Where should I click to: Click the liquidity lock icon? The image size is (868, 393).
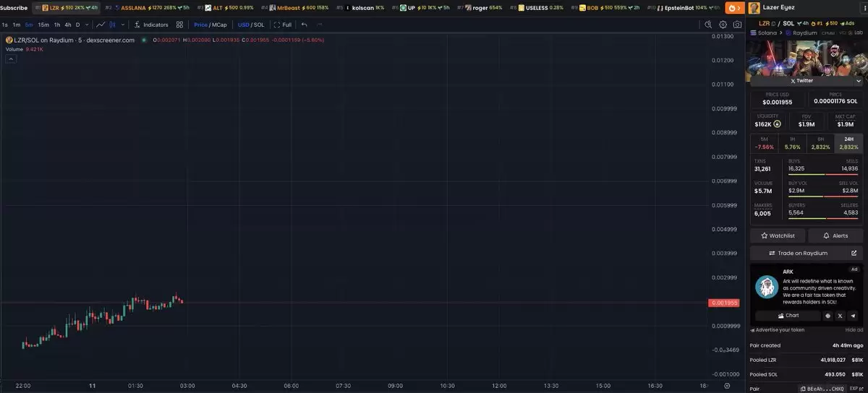[x=777, y=124]
